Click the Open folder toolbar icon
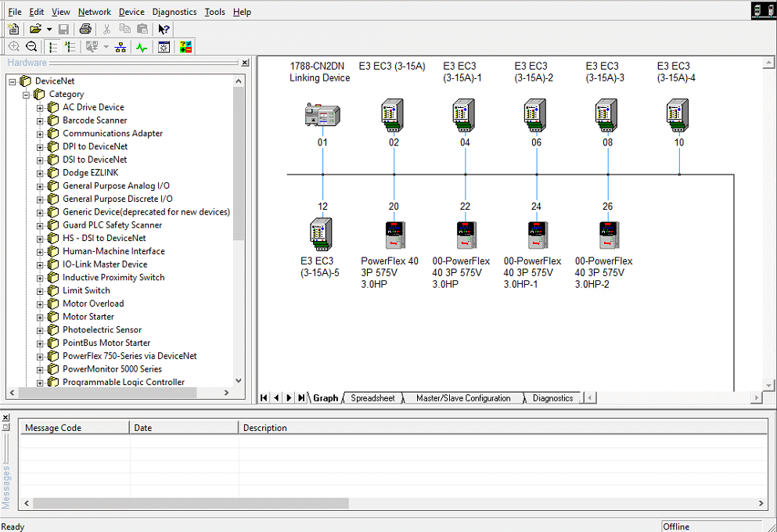Screen dimensions: 777x532 click(x=35, y=29)
